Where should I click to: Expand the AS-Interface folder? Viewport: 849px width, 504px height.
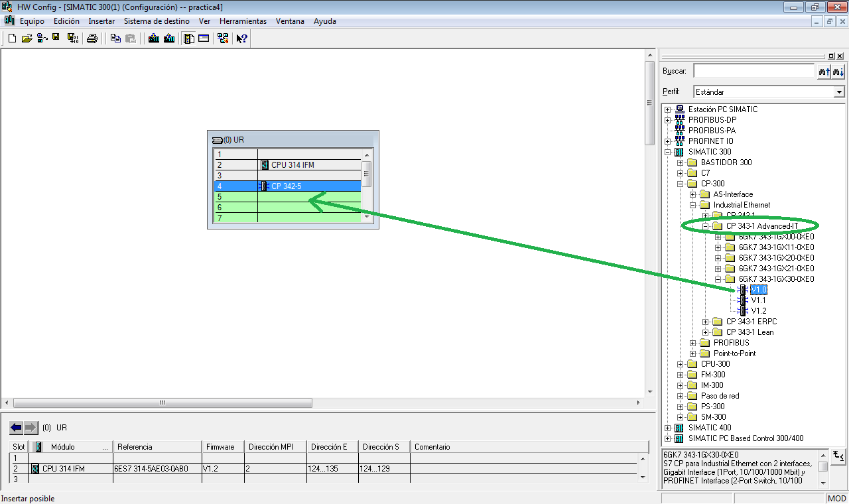(x=692, y=194)
